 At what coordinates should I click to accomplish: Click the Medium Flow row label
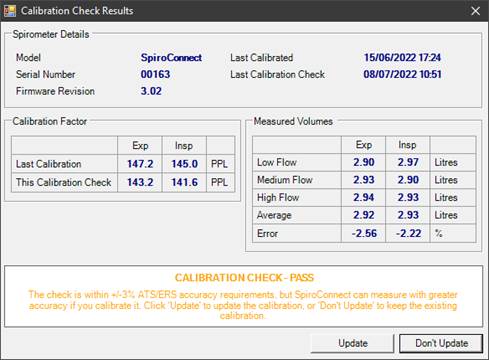285,180
